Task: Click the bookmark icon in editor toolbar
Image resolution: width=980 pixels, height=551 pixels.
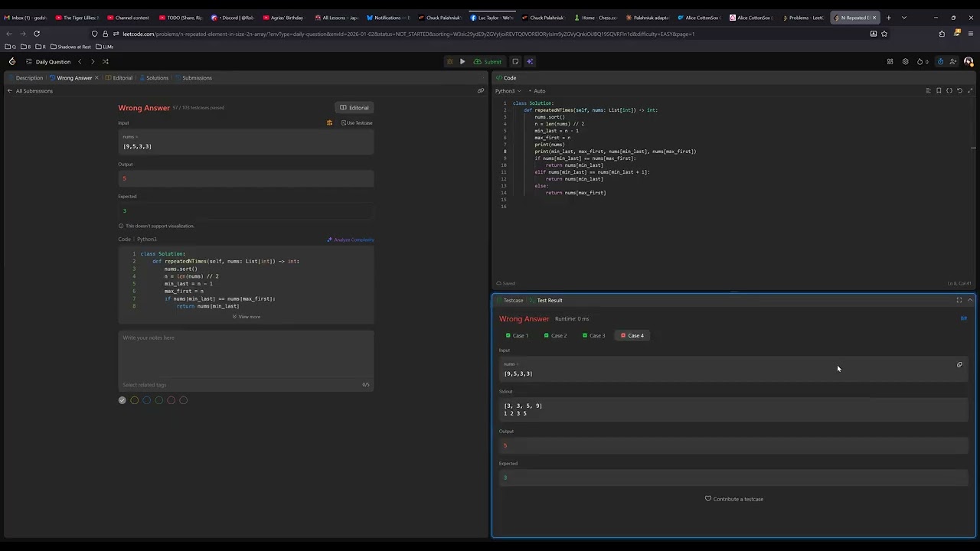Action: [x=939, y=91]
